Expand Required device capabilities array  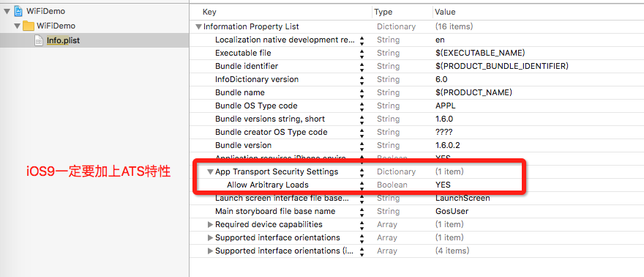click(210, 225)
